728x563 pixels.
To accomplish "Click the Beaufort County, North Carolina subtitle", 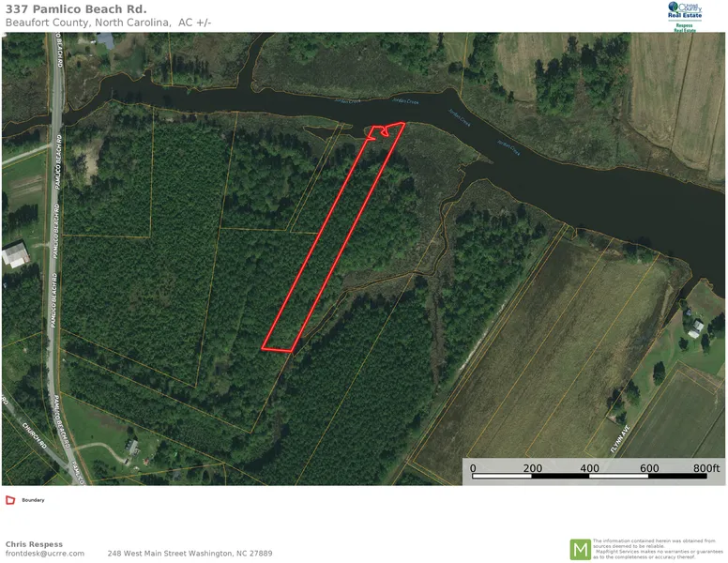I will coord(108,23).
